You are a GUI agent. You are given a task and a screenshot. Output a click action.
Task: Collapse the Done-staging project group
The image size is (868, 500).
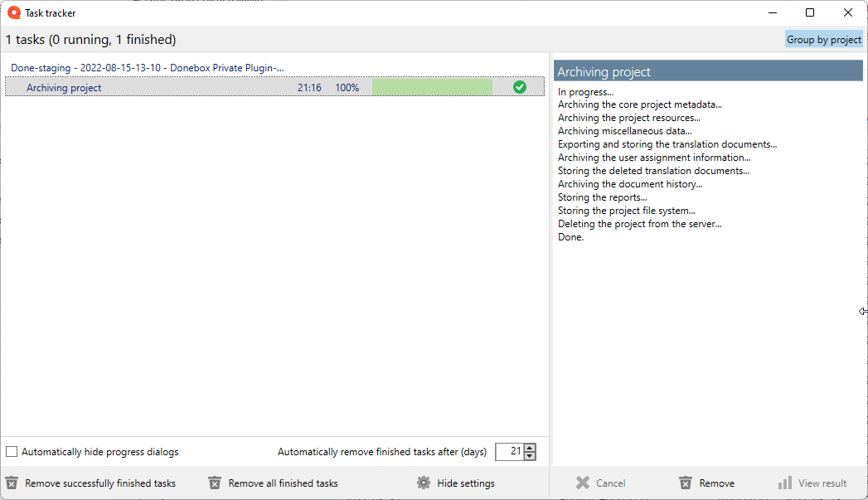[x=147, y=68]
